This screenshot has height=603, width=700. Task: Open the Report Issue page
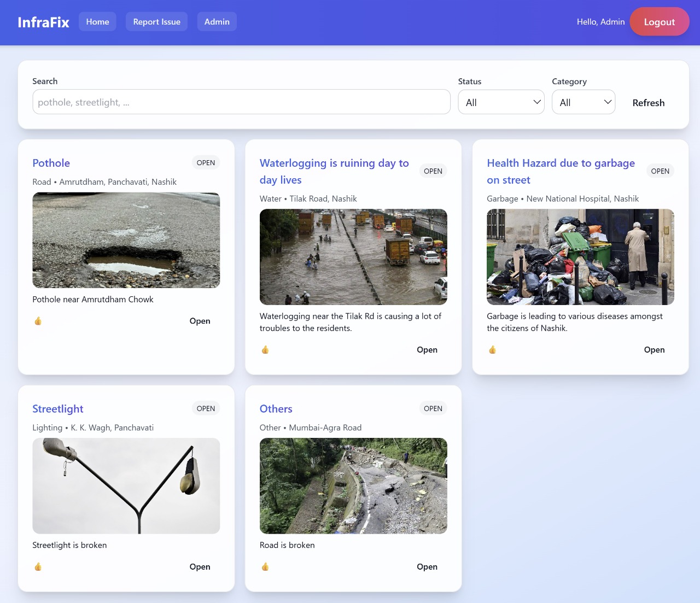[156, 22]
